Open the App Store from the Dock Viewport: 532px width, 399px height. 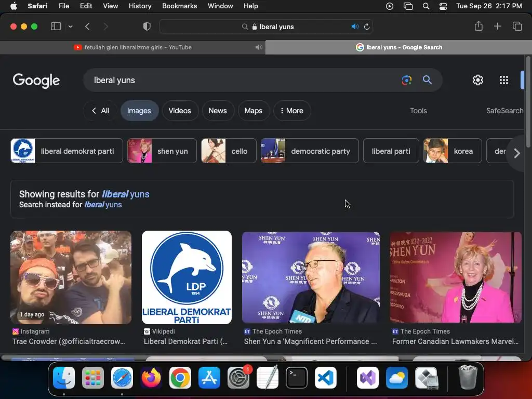(209, 378)
